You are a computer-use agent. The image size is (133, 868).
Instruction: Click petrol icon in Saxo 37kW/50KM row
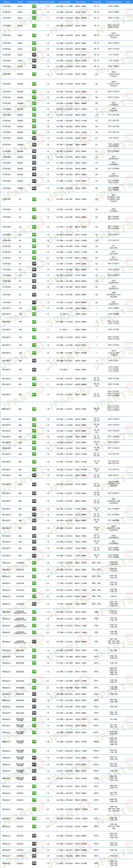pos(34,12)
